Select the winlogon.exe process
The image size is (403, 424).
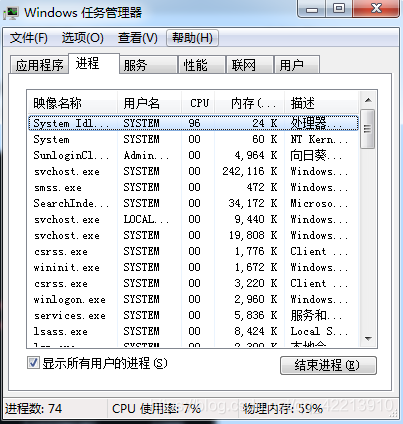click(x=193, y=299)
